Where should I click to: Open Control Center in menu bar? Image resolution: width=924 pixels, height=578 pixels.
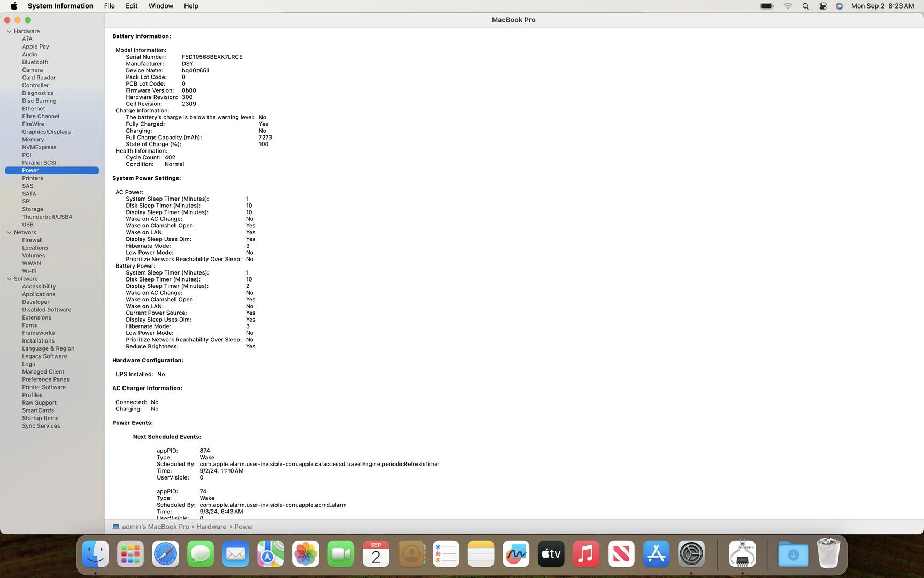(x=822, y=6)
